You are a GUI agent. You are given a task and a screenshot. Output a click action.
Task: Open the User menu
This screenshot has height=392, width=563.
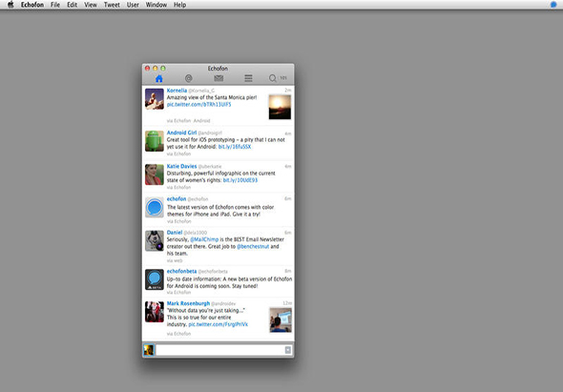[133, 5]
